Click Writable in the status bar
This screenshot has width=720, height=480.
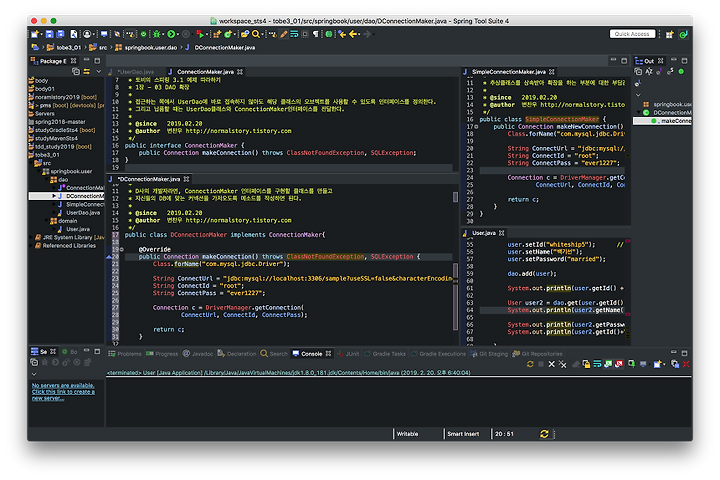pyautogui.click(x=407, y=434)
